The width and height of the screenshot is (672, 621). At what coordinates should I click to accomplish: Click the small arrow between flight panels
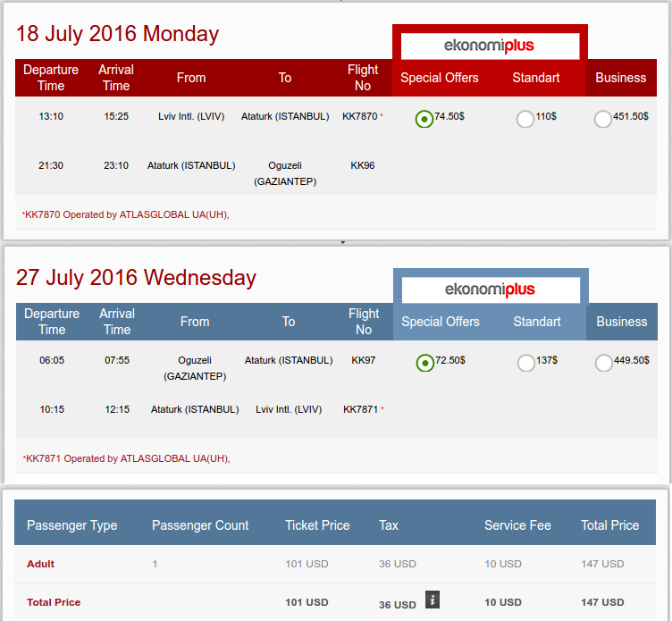(x=342, y=242)
